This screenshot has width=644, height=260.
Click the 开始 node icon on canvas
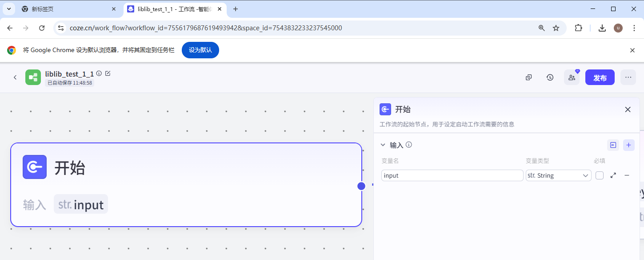click(35, 167)
